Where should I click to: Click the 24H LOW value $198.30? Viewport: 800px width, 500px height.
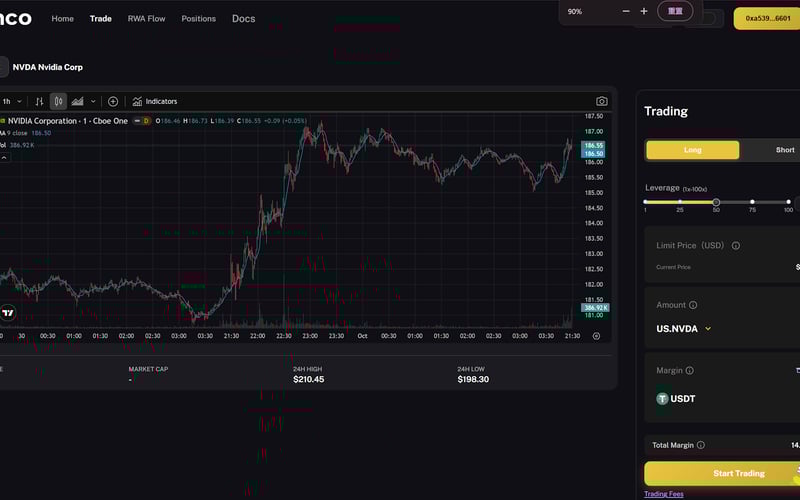pos(473,380)
